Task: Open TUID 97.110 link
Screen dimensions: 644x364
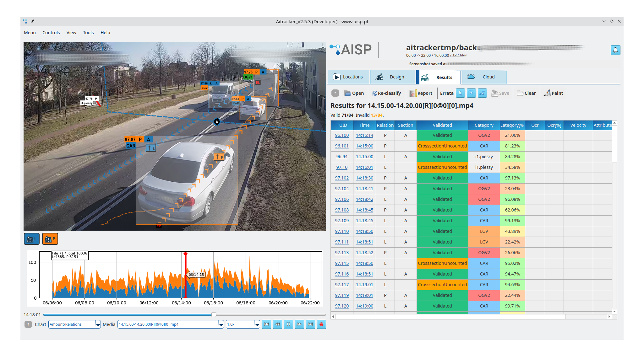Action: pos(341,231)
